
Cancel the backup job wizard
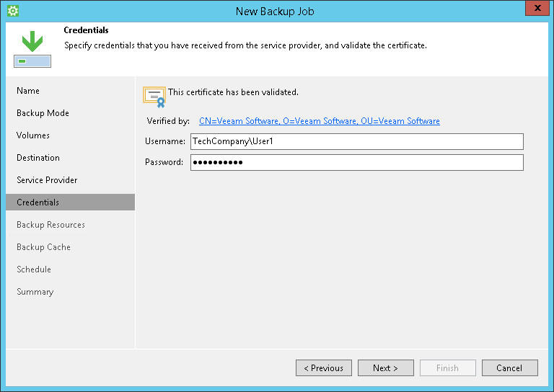pyautogui.click(x=509, y=368)
